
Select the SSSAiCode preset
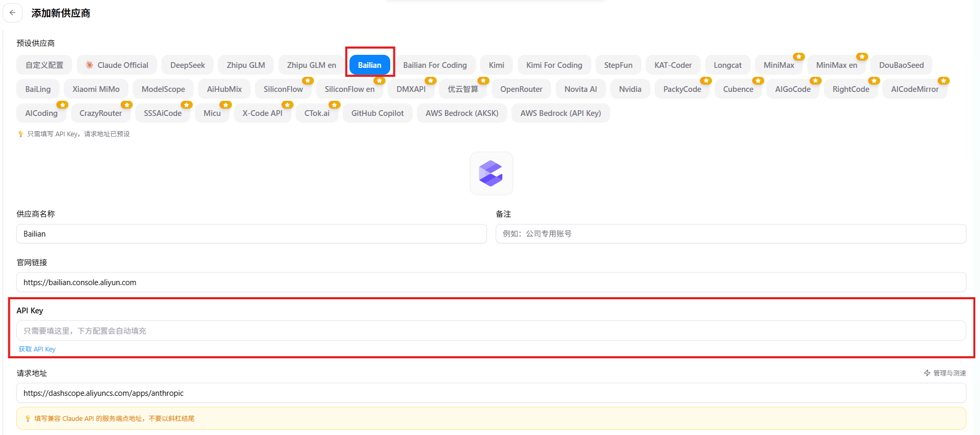point(163,113)
